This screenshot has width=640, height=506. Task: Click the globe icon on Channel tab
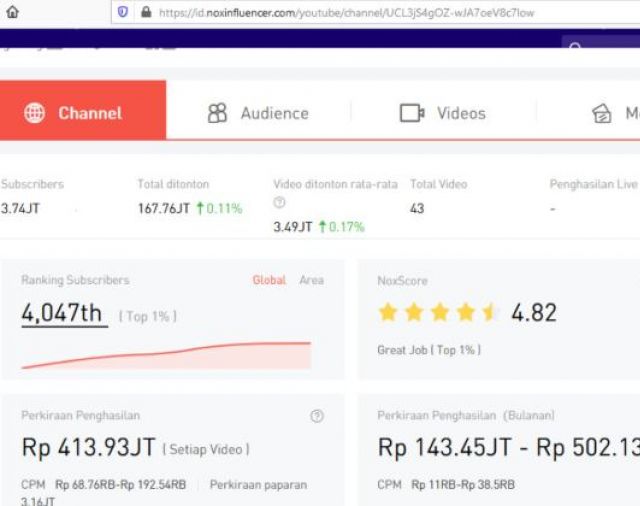coord(34,113)
